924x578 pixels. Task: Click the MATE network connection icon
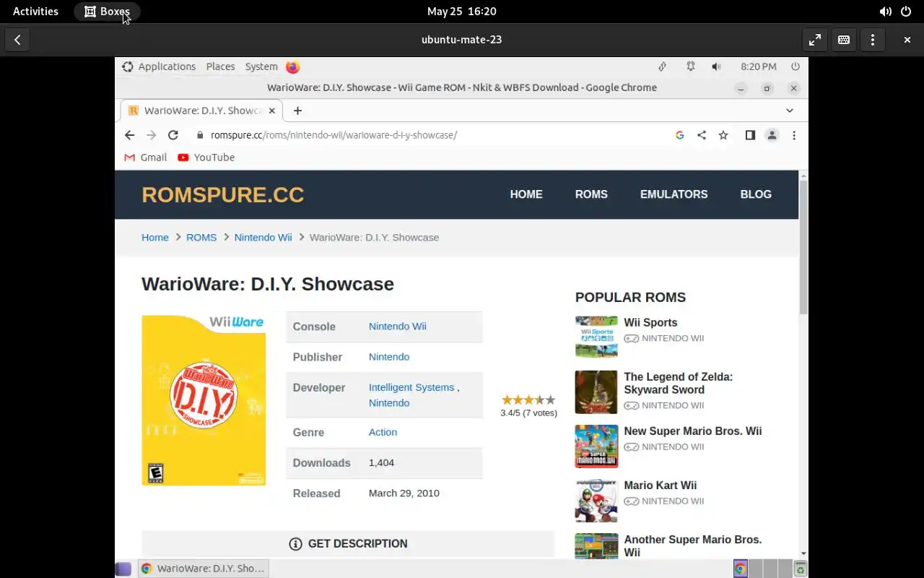[x=662, y=66]
